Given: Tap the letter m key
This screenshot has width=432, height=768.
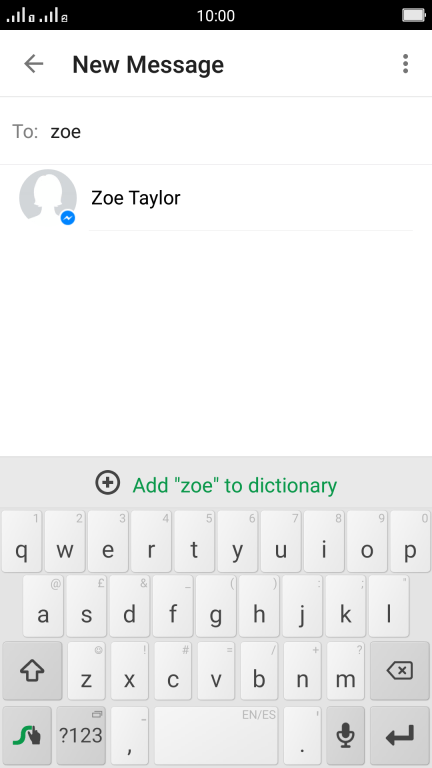Looking at the screenshot, I should tap(345, 671).
